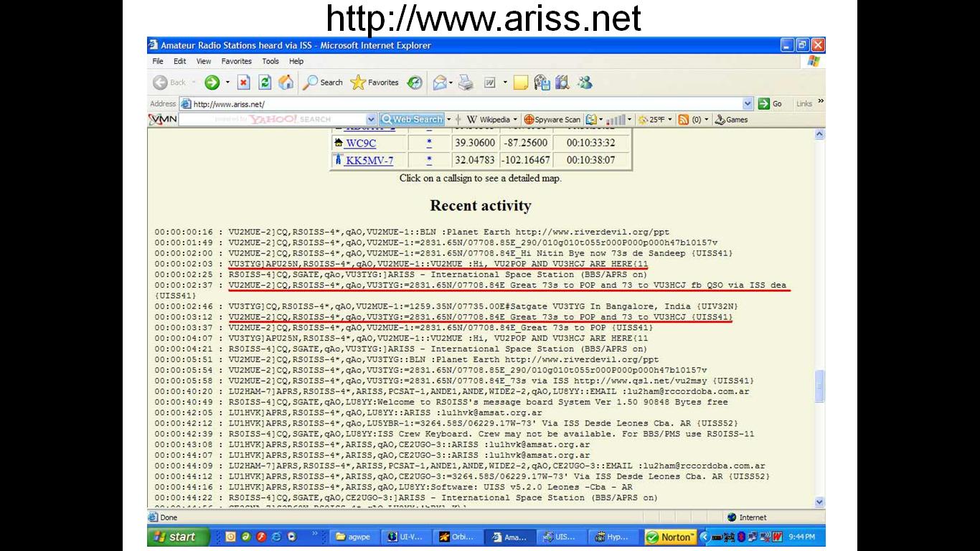980x551 pixels.
Task: Expand the Wikipedia button dropdown arrow
Action: tap(515, 120)
